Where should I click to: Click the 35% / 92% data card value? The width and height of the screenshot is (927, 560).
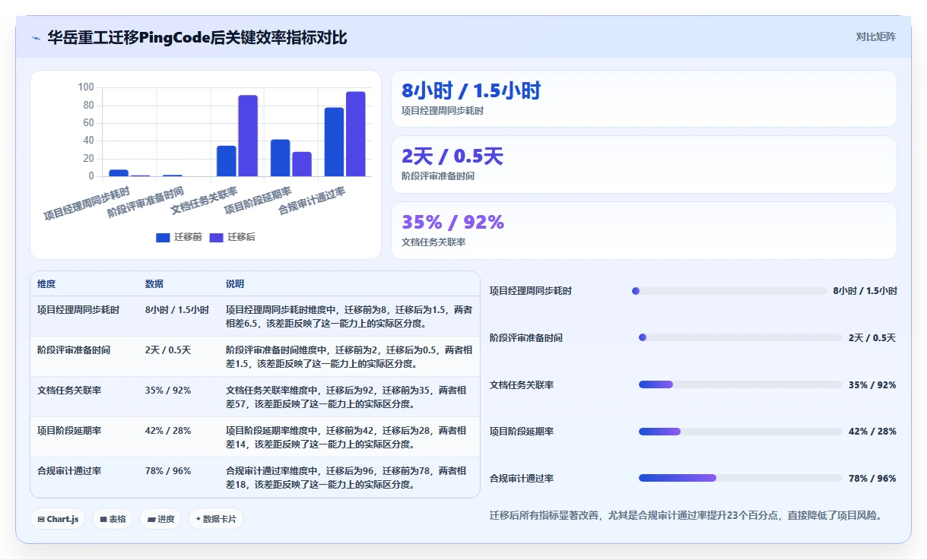click(452, 222)
